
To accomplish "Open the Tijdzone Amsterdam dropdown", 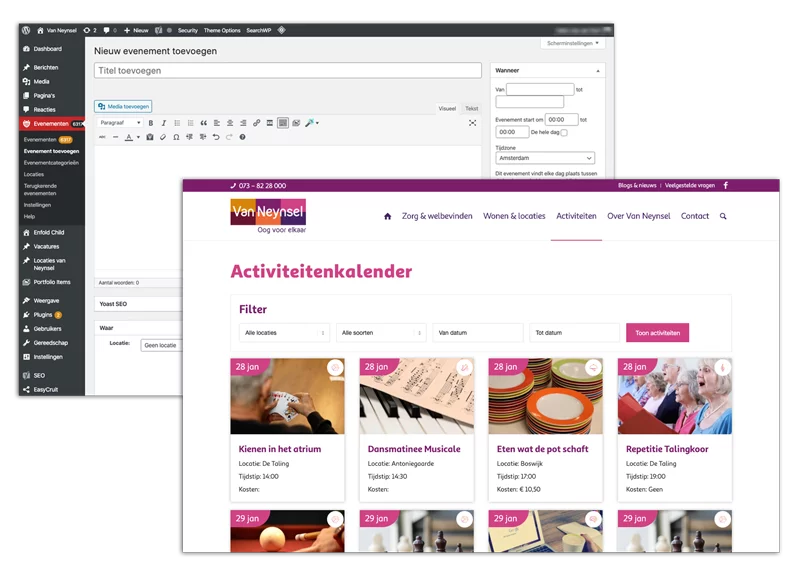I will point(545,158).
